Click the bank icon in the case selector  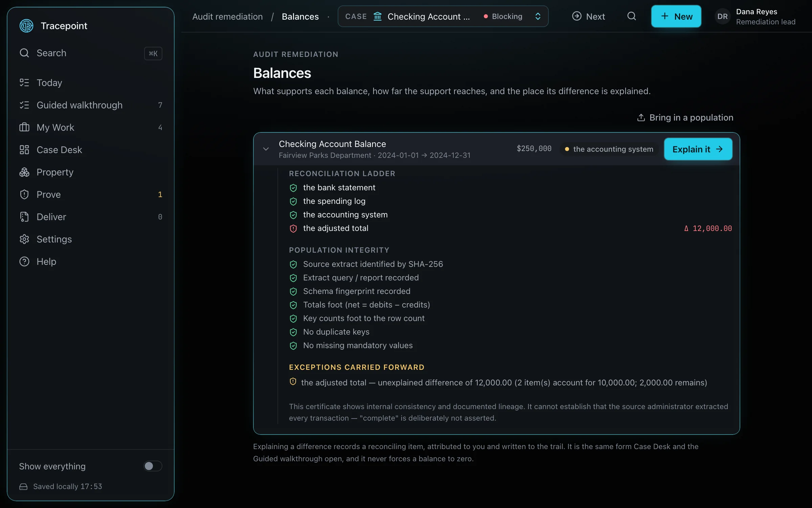pyautogui.click(x=378, y=16)
